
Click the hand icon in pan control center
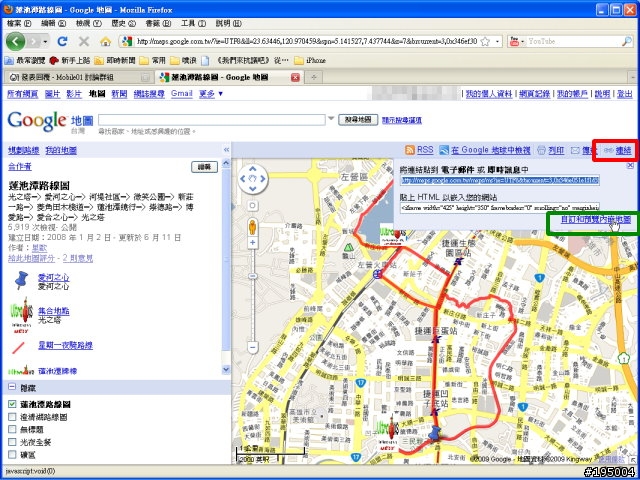(x=253, y=178)
